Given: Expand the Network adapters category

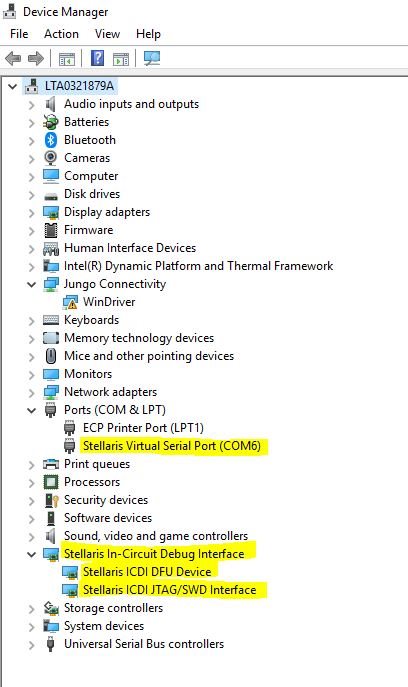Looking at the screenshot, I should [x=32, y=393].
